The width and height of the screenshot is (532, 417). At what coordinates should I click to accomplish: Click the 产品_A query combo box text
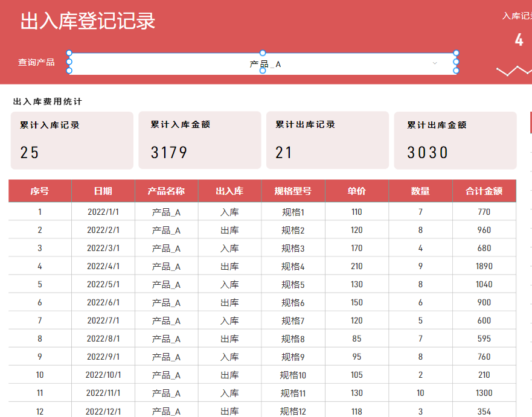click(264, 63)
